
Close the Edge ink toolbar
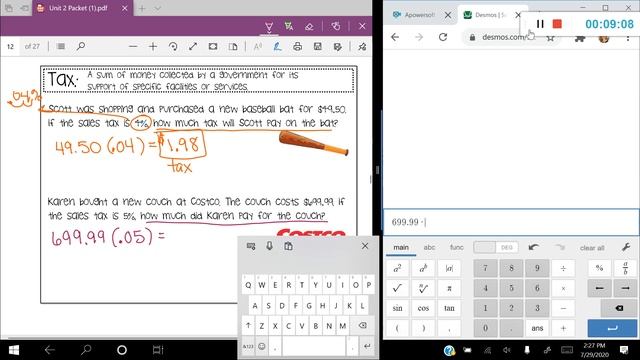[x=362, y=26]
